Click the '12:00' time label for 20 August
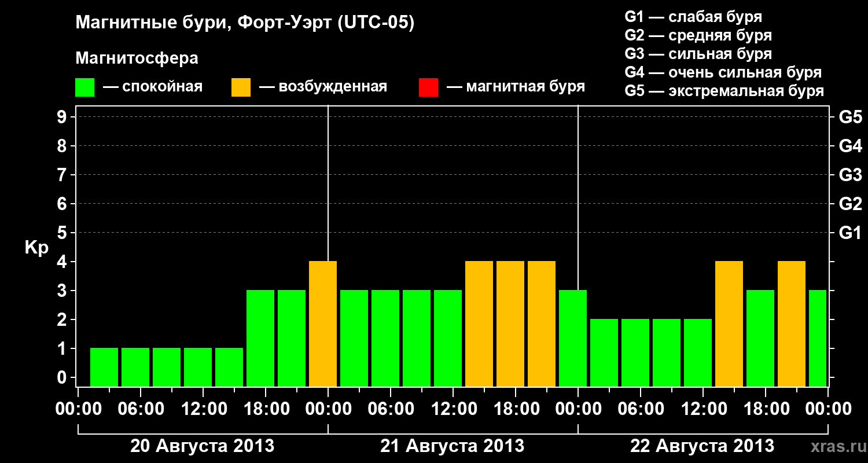This screenshot has height=463, width=868. point(203,409)
